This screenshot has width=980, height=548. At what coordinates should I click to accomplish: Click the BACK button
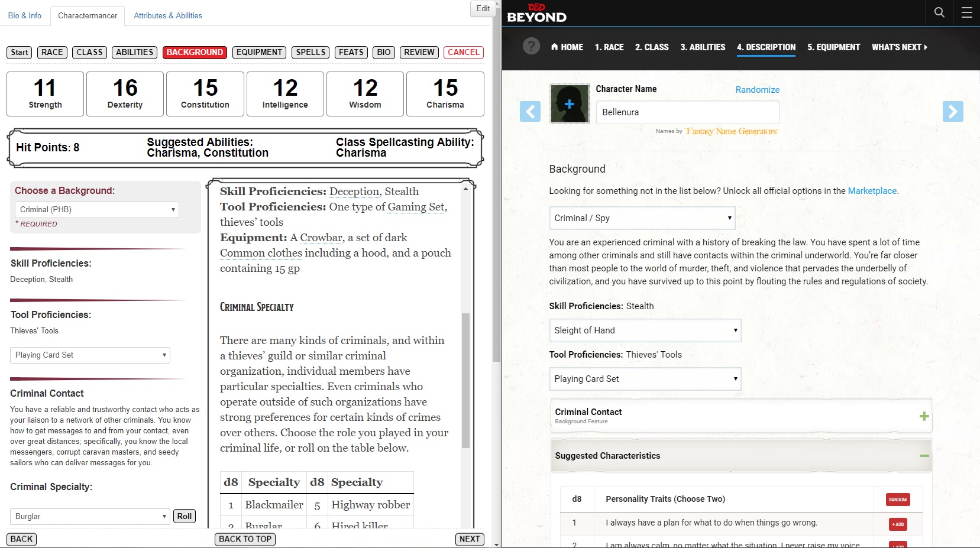pos(22,539)
